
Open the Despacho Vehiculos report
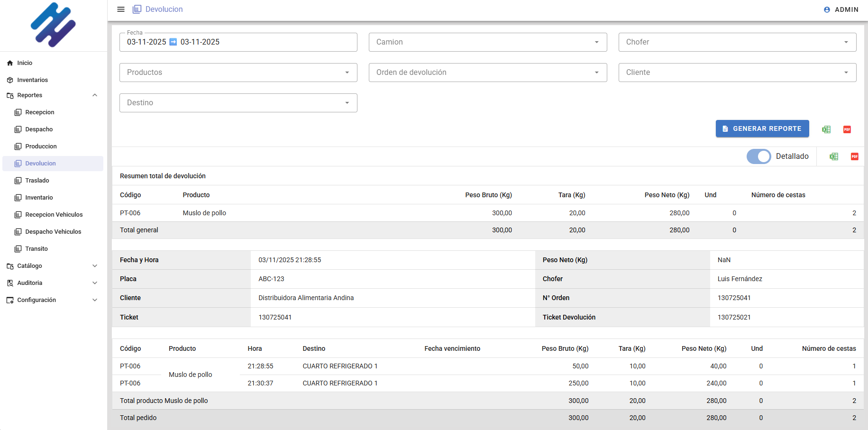pos(53,232)
